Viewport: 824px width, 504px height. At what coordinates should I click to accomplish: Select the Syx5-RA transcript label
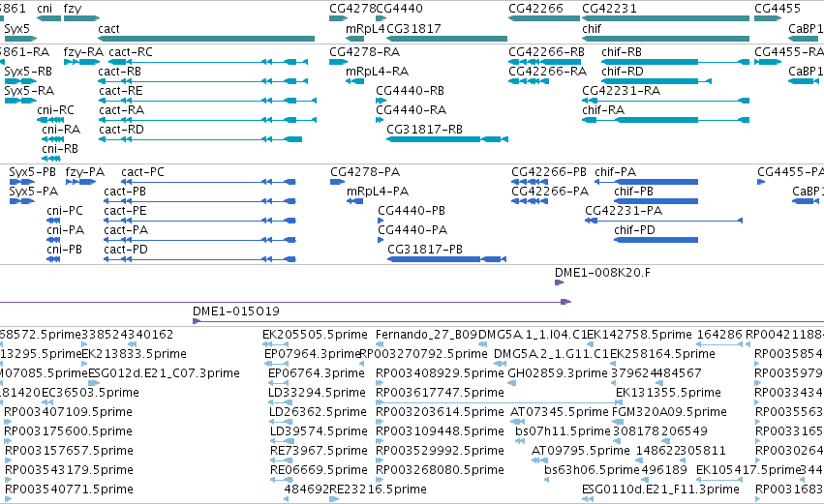point(29,91)
